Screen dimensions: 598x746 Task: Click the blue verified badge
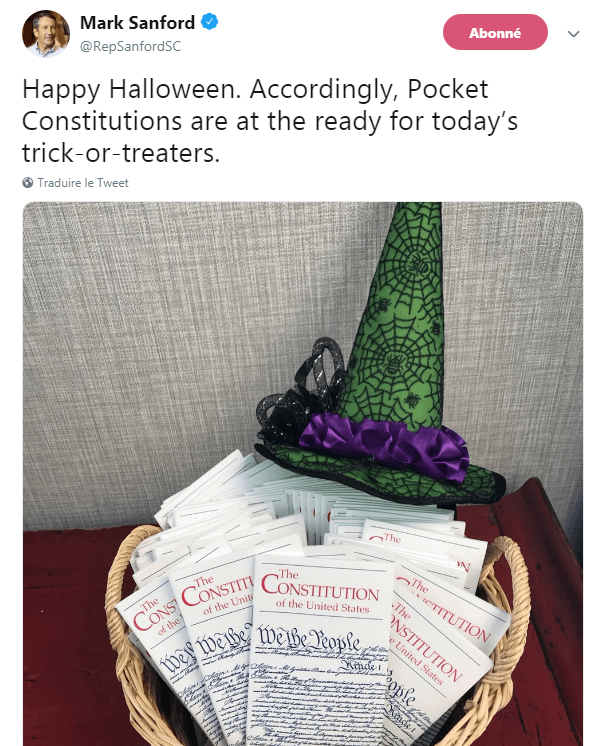tap(210, 22)
